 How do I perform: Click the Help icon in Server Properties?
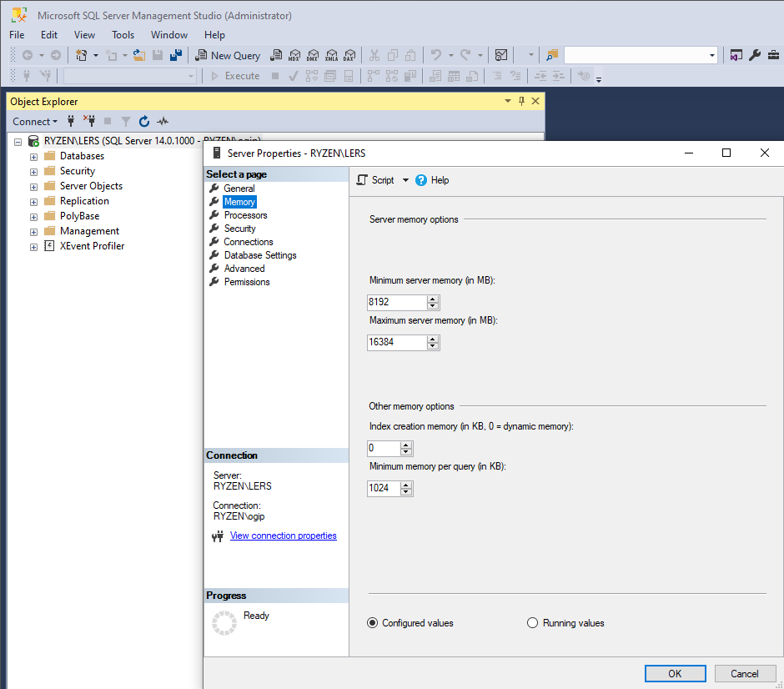(421, 180)
